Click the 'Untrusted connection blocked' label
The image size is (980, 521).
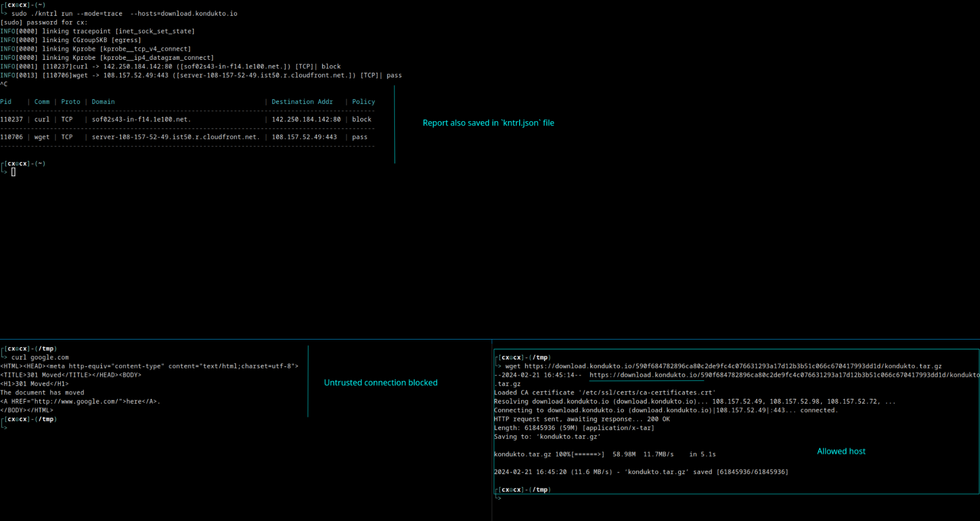381,382
